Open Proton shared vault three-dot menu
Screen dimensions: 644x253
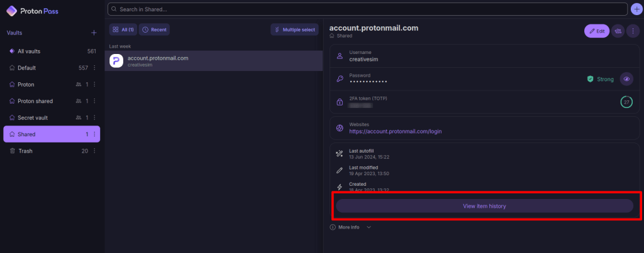94,101
